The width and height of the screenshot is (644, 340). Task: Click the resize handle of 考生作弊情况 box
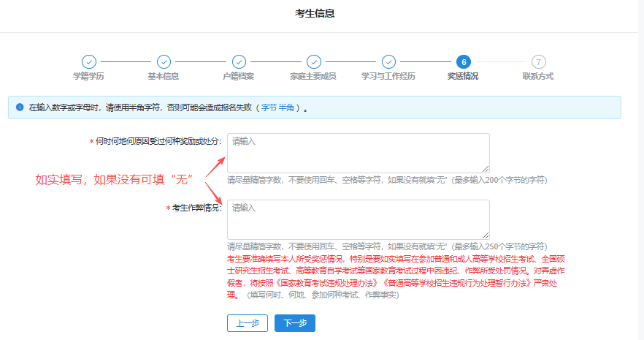click(486, 235)
